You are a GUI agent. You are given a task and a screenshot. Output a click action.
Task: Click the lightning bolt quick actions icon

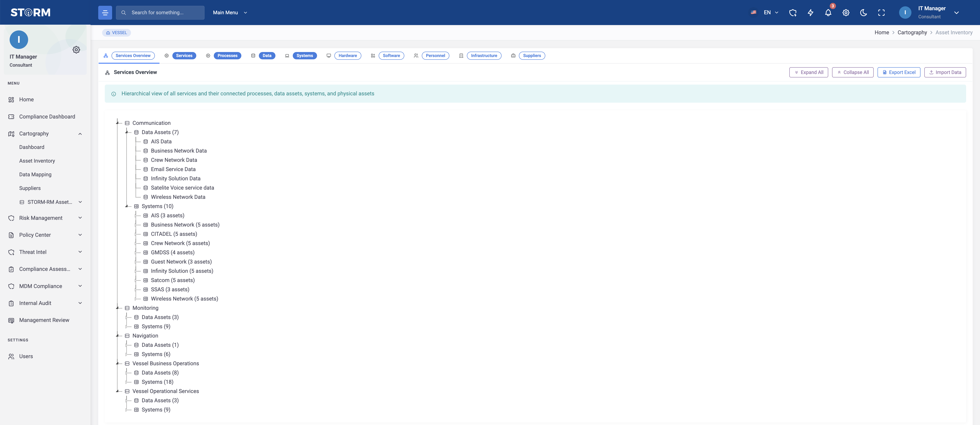[810, 13]
